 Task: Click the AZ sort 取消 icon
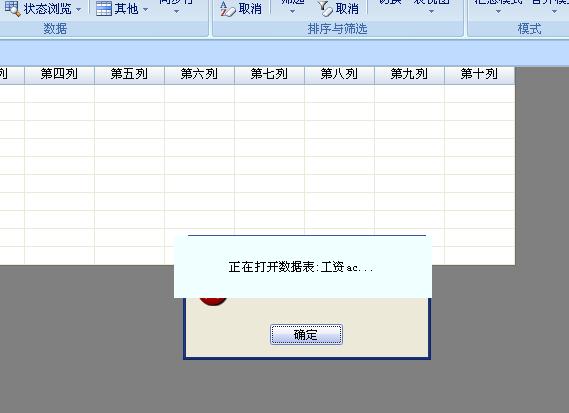(x=228, y=9)
